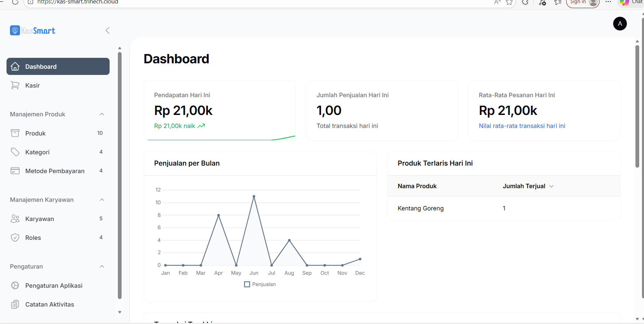
Task: Click the "Total transaksi hari ini" text
Action: click(x=347, y=126)
